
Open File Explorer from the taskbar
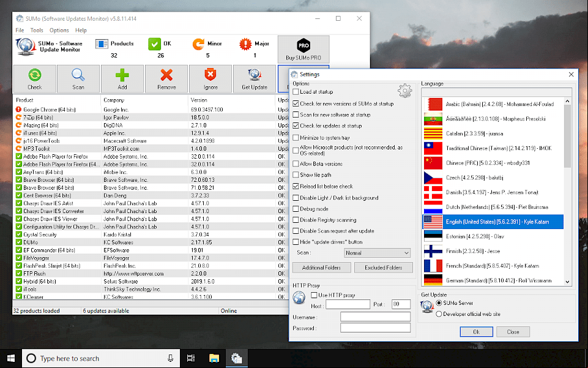point(214,358)
